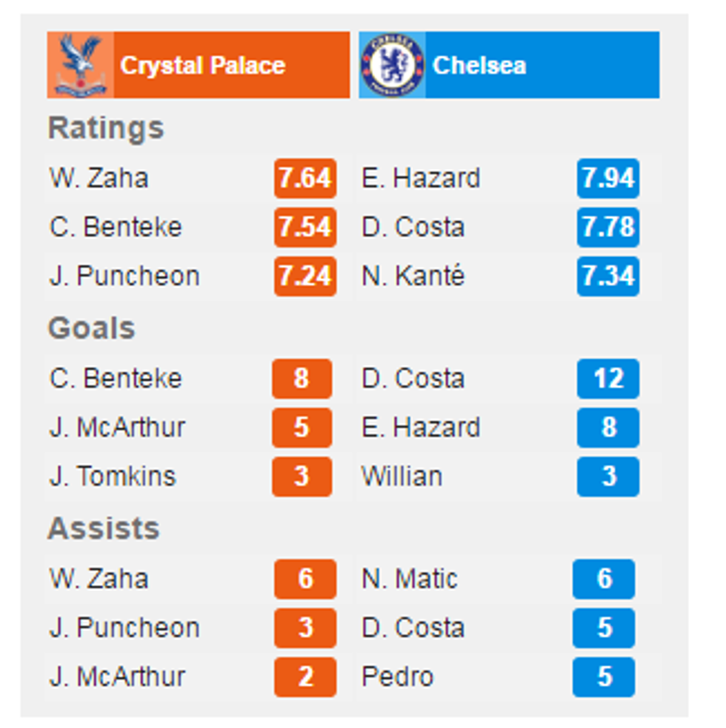Select W. Zaha in the Ratings list
726x728 pixels.
pyautogui.click(x=99, y=178)
